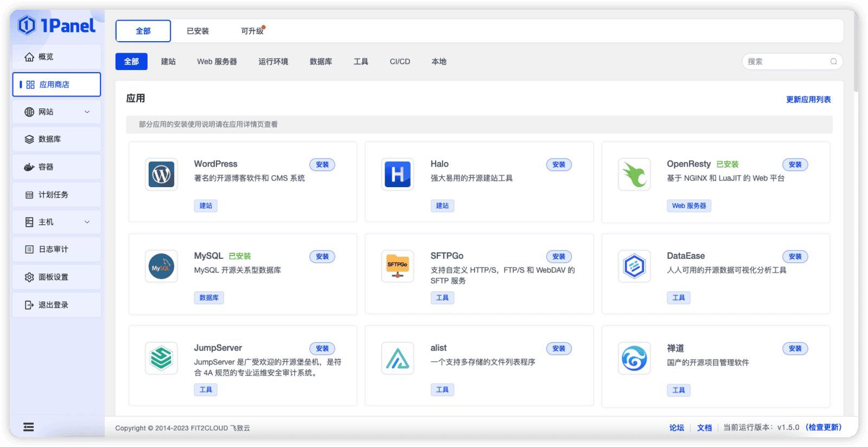Open the SFTPGo app icon

click(x=398, y=266)
